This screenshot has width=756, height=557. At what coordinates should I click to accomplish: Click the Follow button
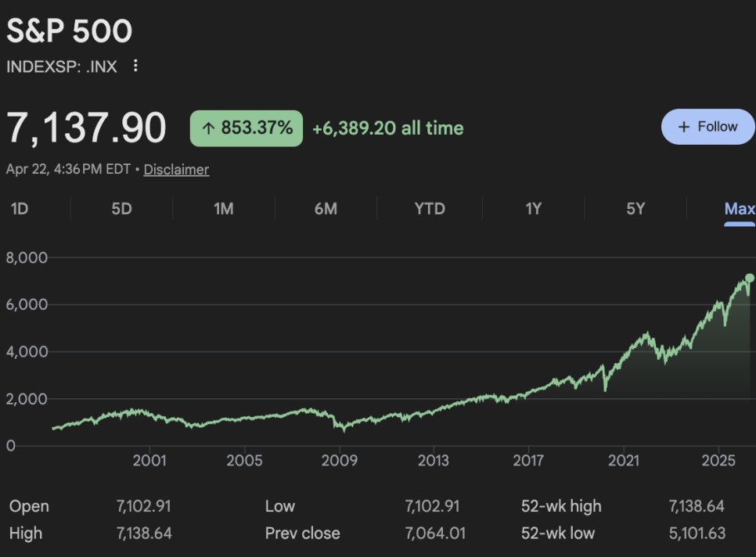[707, 127]
